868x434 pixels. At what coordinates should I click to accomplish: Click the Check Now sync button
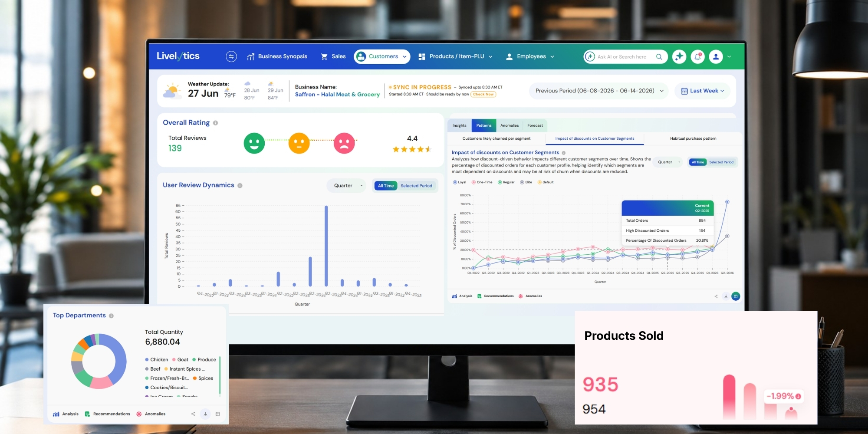(483, 94)
